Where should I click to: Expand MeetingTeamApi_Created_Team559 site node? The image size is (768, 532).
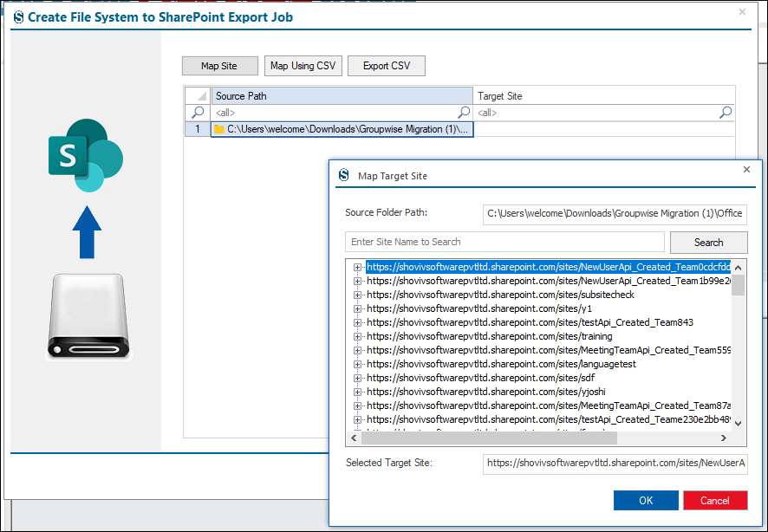tap(357, 350)
